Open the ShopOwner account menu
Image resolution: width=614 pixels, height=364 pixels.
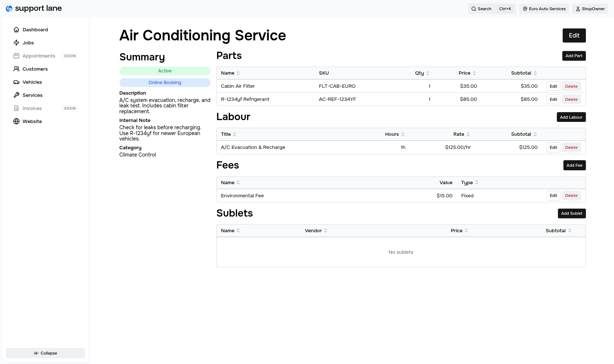pyautogui.click(x=590, y=9)
